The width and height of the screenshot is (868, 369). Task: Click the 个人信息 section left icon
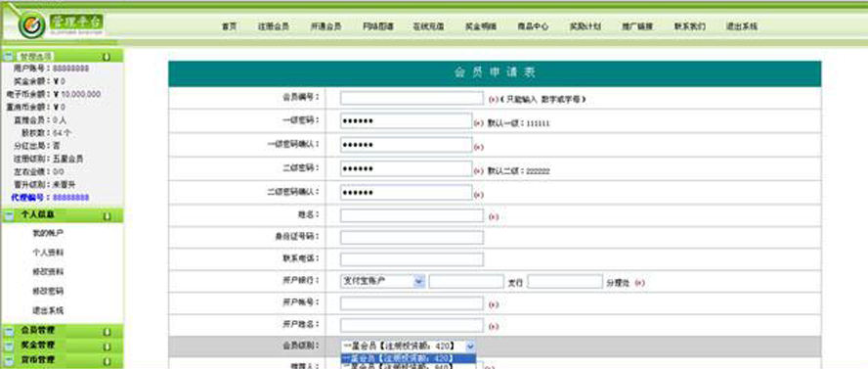point(9,215)
